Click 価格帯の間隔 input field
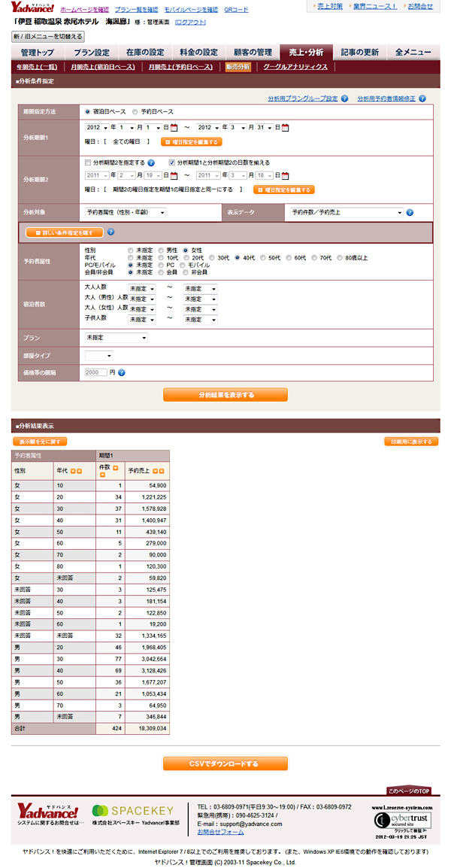The image size is (451, 868). coord(95,372)
